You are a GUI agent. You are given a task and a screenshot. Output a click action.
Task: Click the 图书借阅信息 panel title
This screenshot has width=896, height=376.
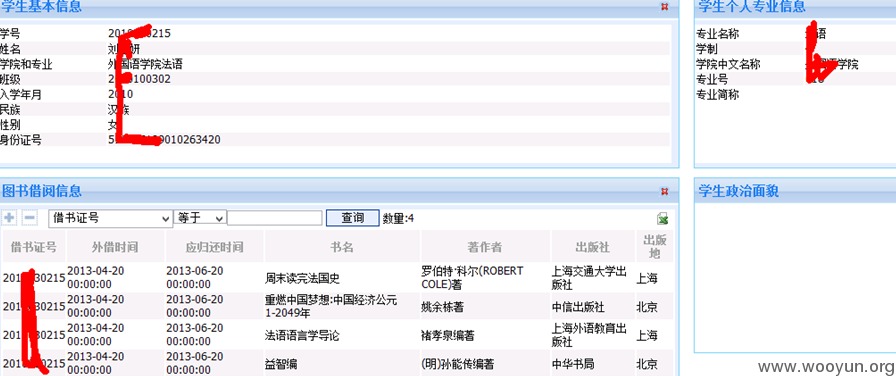(41, 191)
